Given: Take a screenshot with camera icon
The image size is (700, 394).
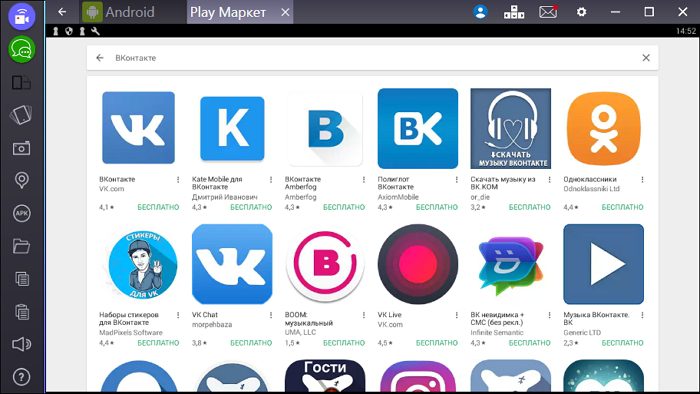Looking at the screenshot, I should pos(21,148).
